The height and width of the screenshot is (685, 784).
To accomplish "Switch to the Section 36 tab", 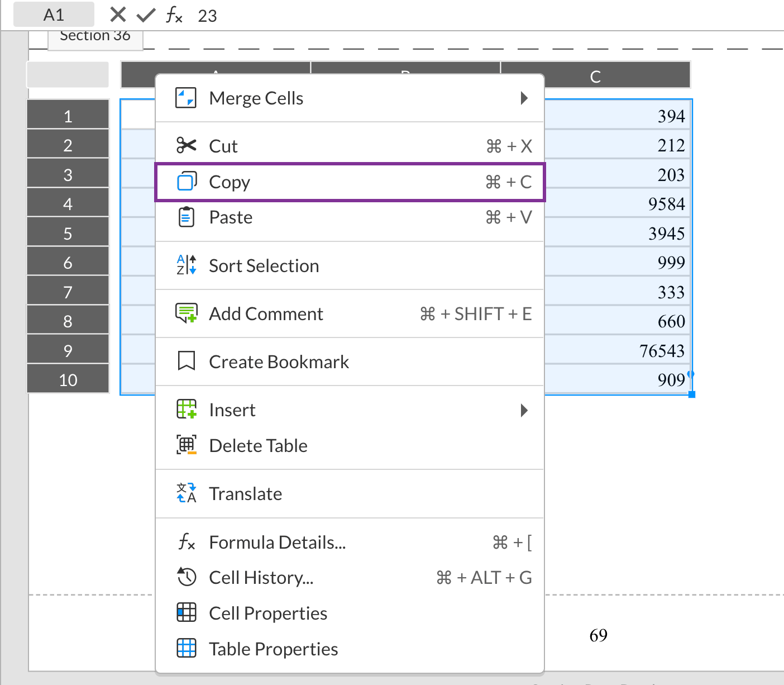I will pos(95,35).
